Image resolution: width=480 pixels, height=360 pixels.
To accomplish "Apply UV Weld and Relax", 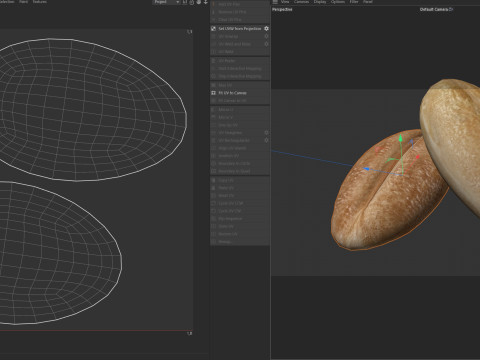I will tap(234, 44).
